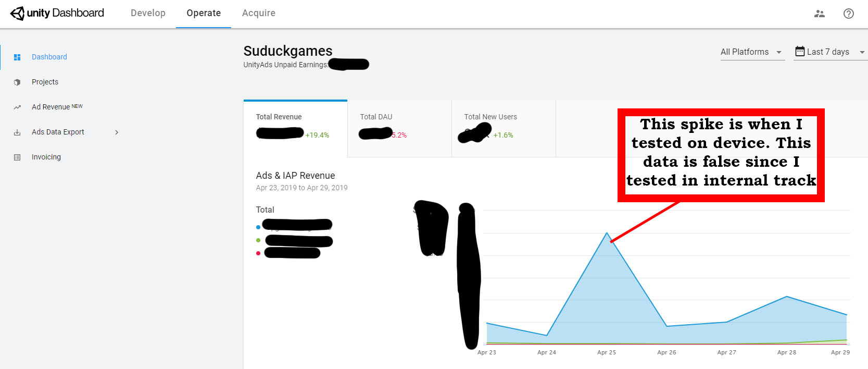This screenshot has height=369, width=868.
Task: Click the Unity logo icon
Action: pos(17,14)
